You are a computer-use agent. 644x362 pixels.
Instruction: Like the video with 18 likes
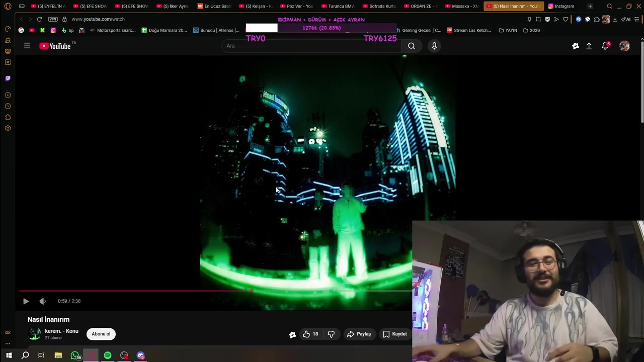coord(310,334)
